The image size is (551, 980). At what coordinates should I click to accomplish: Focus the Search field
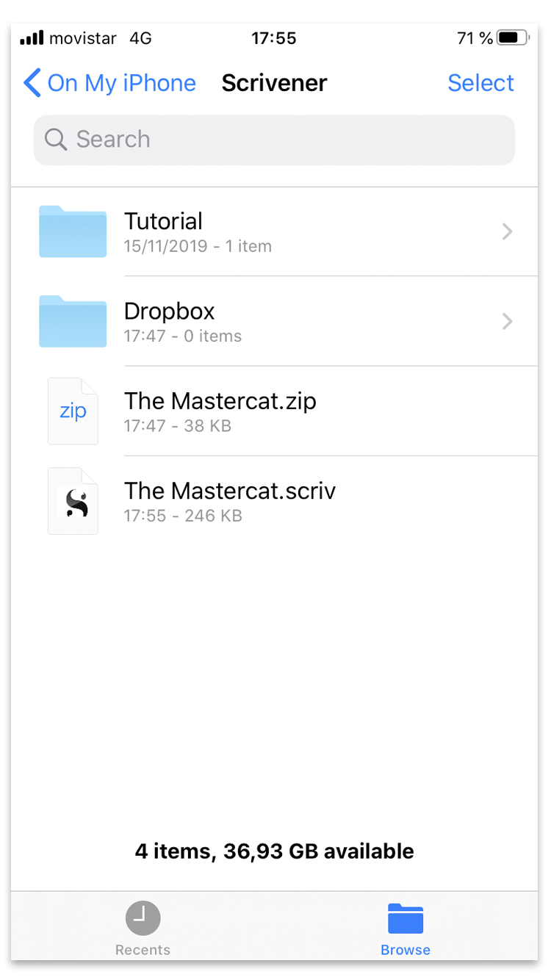274,140
